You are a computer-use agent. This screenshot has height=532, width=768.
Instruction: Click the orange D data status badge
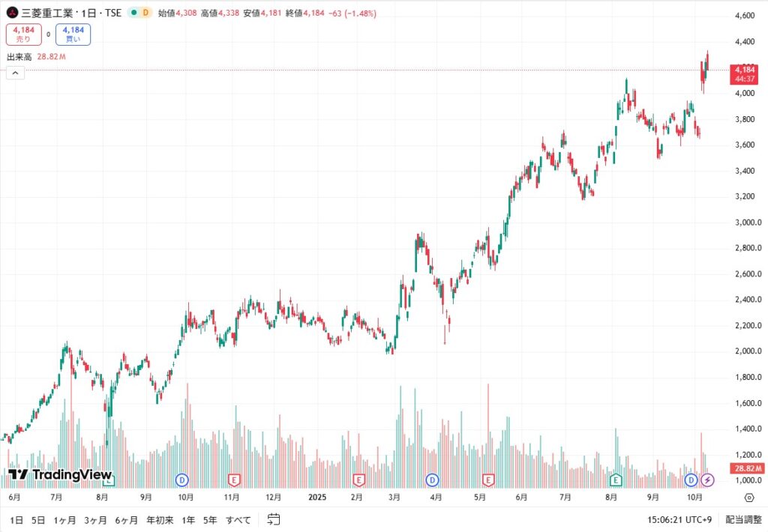(145, 13)
